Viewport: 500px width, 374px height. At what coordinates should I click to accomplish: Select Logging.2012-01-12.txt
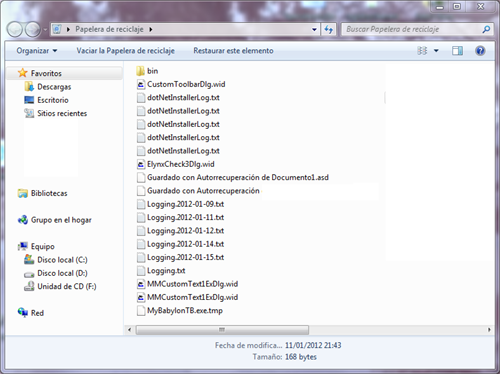(x=185, y=231)
